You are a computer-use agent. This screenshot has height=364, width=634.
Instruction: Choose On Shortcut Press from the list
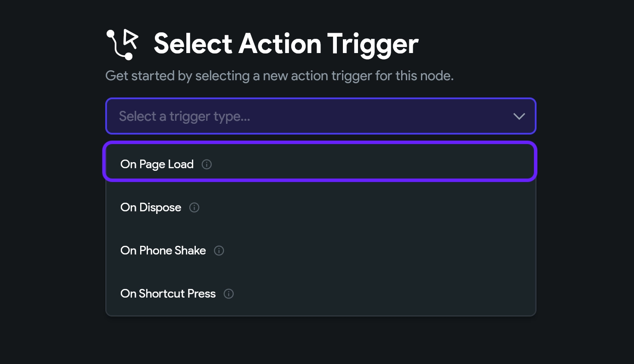168,294
